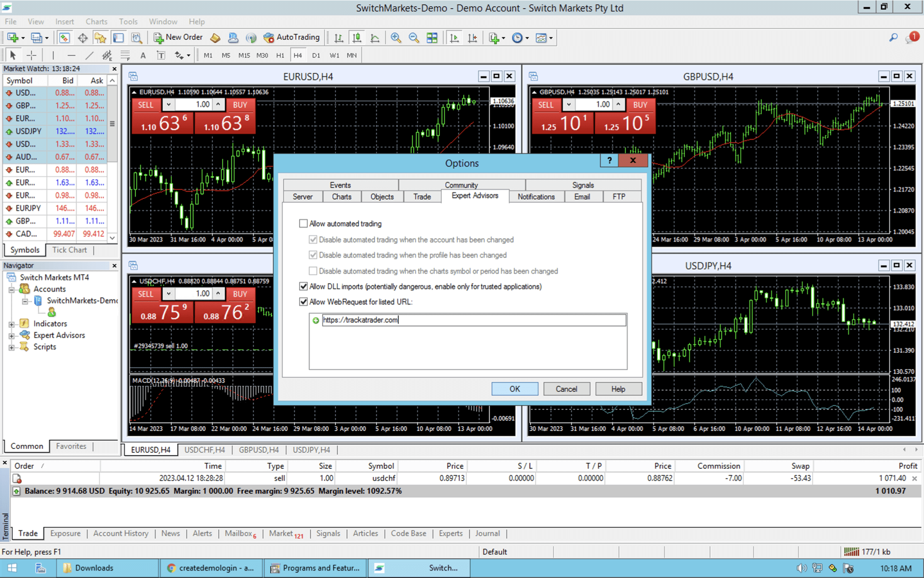Enable Allow DLL imports checkbox
Viewport: 924px width, 578px height.
coord(303,286)
